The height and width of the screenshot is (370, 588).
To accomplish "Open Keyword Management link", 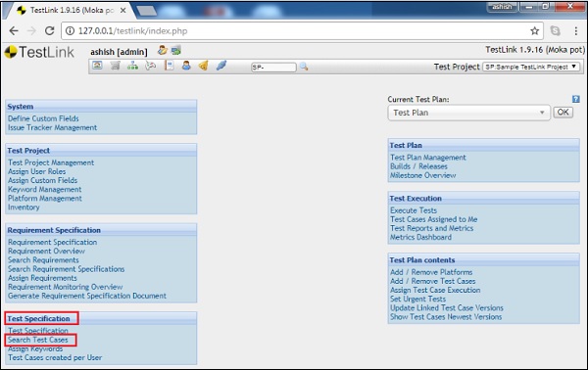I will click(x=45, y=190).
